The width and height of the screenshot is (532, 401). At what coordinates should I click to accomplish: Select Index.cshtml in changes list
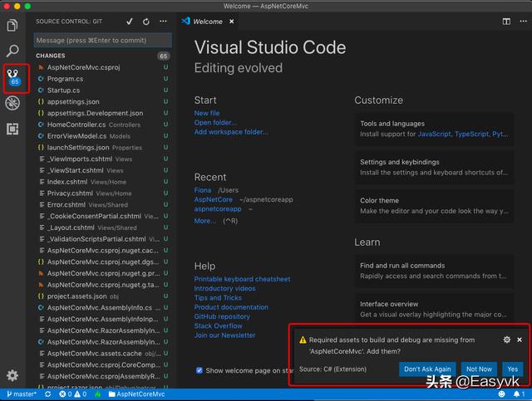click(x=102, y=182)
